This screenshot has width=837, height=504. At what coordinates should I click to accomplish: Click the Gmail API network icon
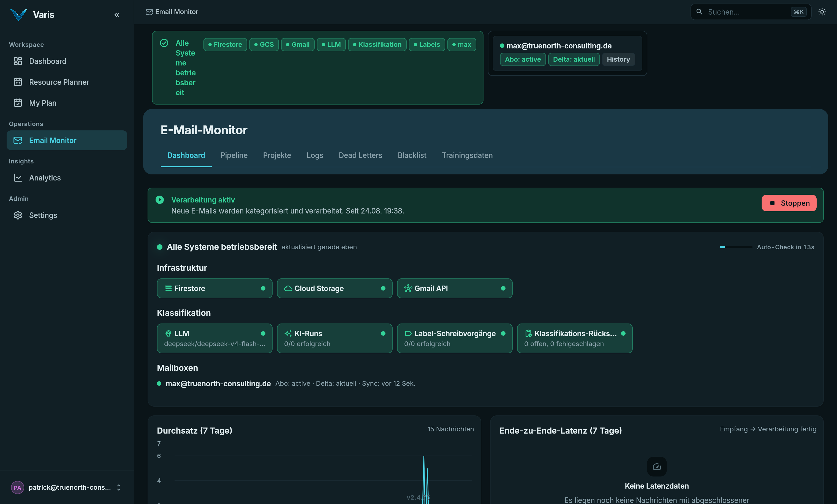[x=408, y=288]
